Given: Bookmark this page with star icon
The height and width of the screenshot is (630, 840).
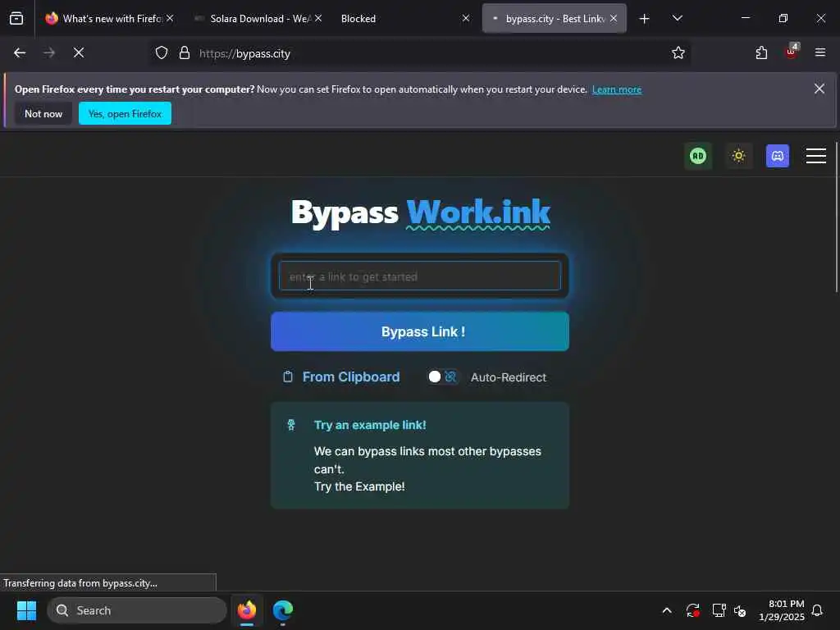Looking at the screenshot, I should [678, 52].
